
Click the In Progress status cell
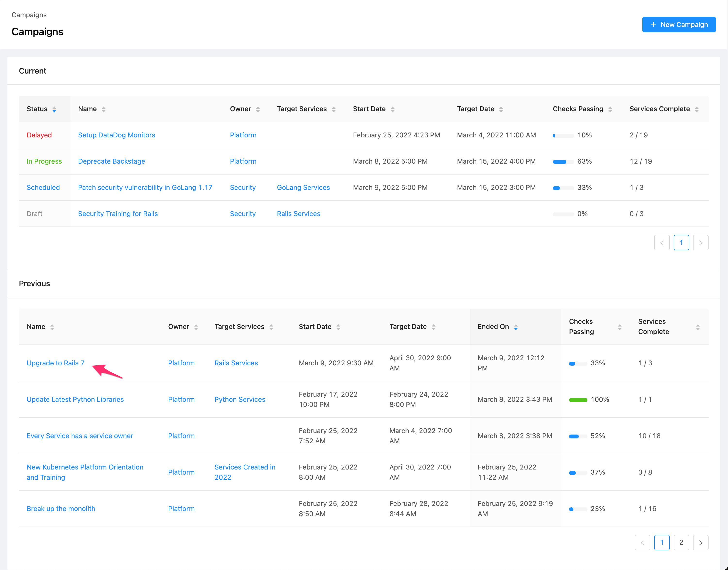click(x=44, y=161)
